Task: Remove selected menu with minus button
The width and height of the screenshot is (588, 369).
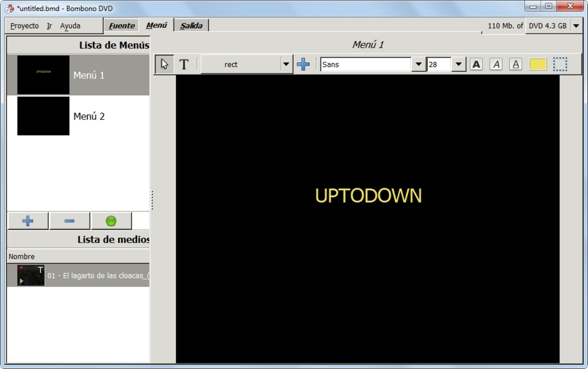Action: pyautogui.click(x=69, y=221)
